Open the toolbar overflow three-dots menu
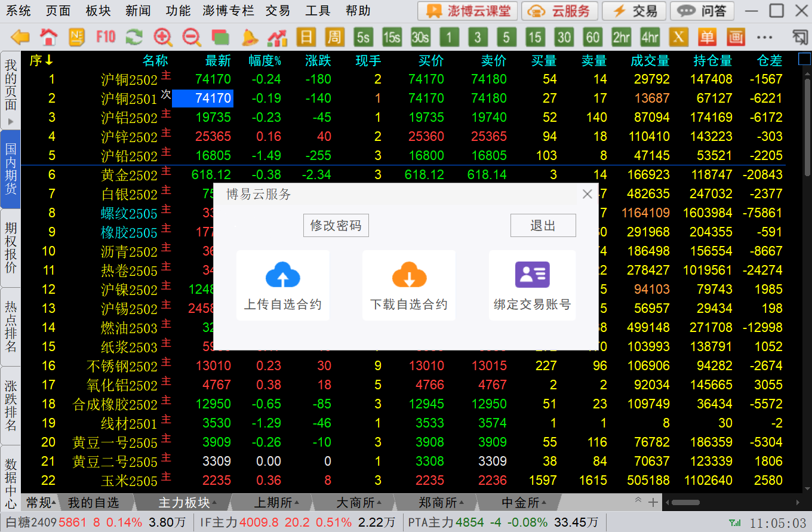Image resolution: width=812 pixels, height=532 pixels. (x=765, y=38)
